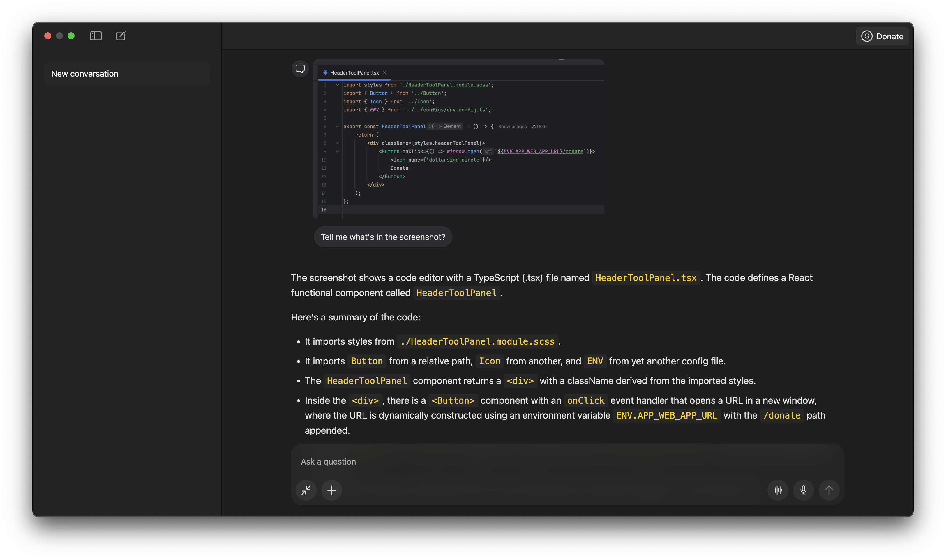Start a new chat with compose icon
This screenshot has height=560, width=946.
point(121,36)
